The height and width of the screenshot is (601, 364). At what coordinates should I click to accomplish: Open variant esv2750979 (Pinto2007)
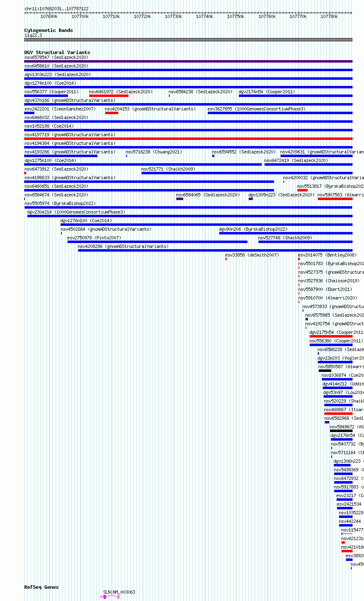tap(94, 238)
